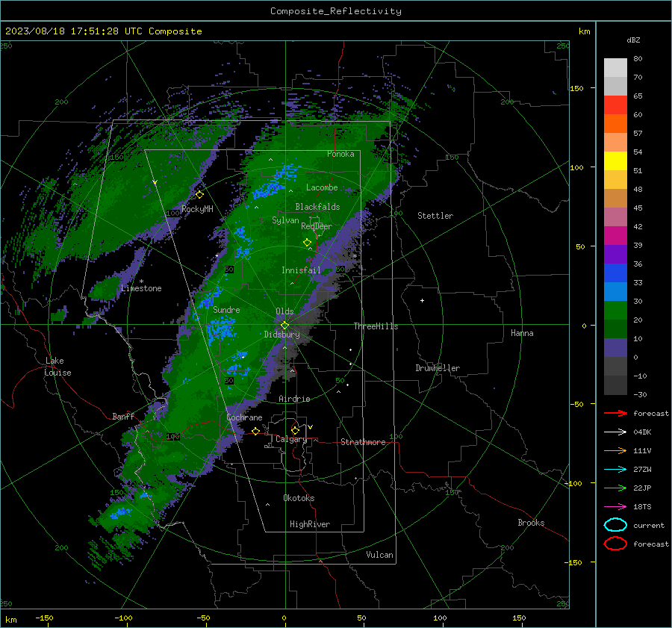Click the Okotoks town label
672x628 pixels.
299,498
